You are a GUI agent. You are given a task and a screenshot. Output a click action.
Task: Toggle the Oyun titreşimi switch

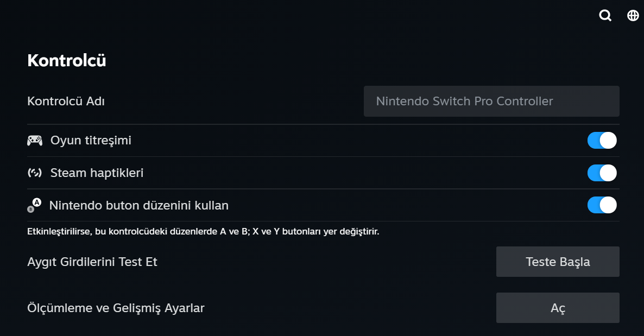click(602, 141)
